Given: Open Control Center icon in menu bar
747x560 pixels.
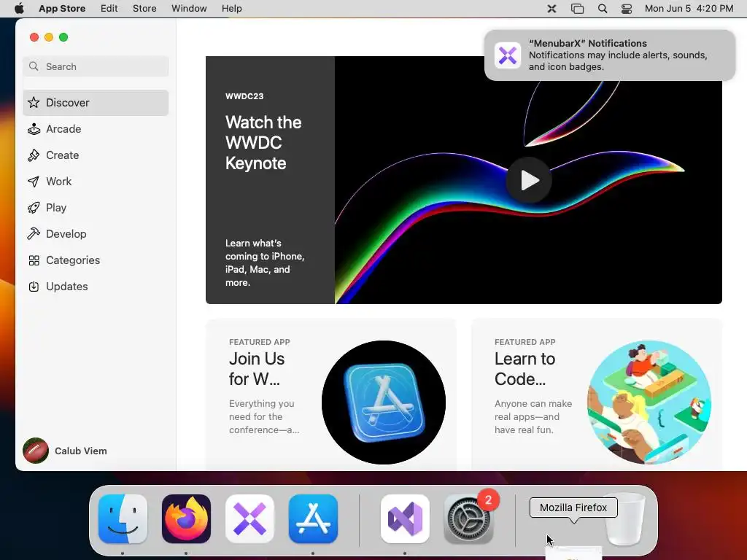Looking at the screenshot, I should pos(627,9).
